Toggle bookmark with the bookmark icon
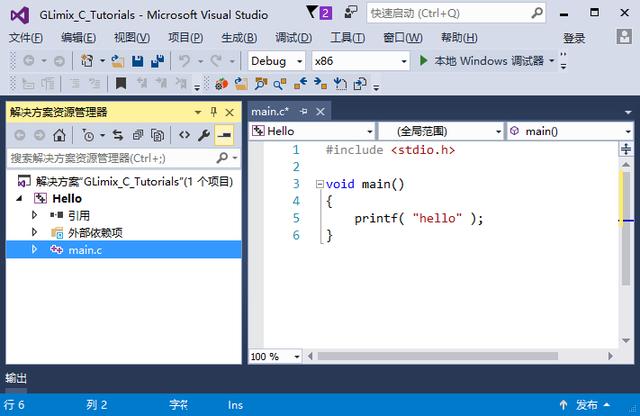Viewport: 640px width, 416px height. point(120,84)
